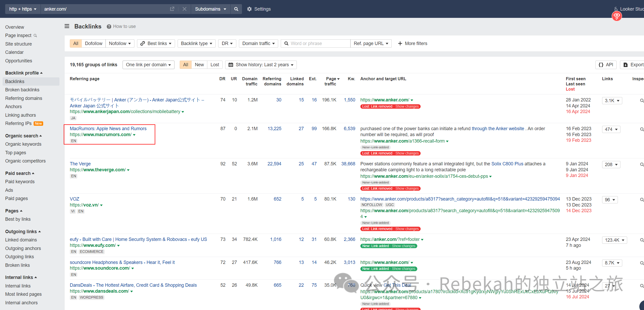Show changes for eufy new link added
The width and height of the screenshot is (644, 310).
[403, 246]
